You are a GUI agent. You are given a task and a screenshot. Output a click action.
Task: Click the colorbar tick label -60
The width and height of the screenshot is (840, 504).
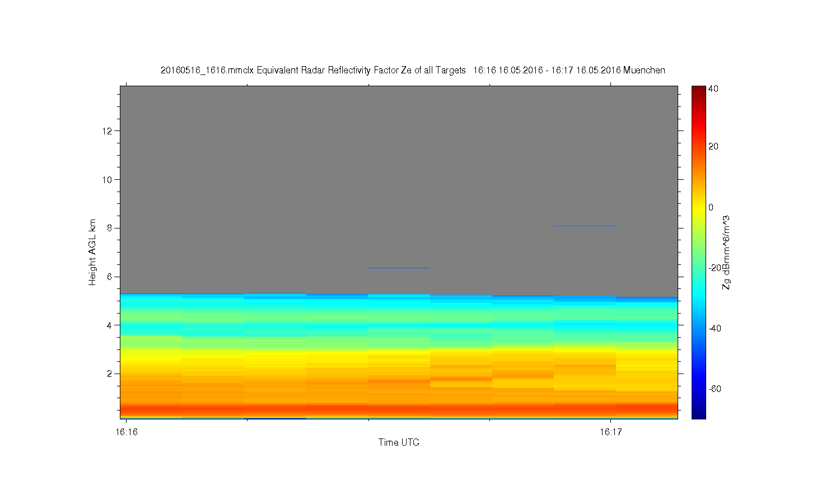pos(715,389)
